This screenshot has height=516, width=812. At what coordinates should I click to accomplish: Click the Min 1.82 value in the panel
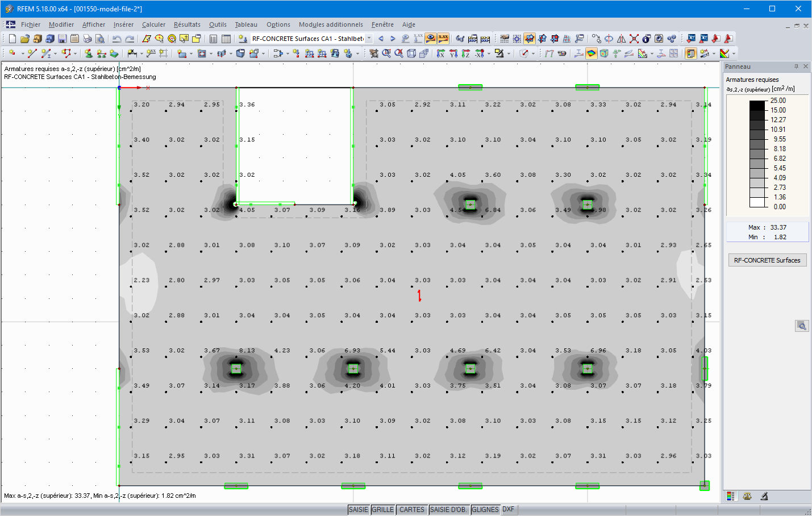point(780,237)
